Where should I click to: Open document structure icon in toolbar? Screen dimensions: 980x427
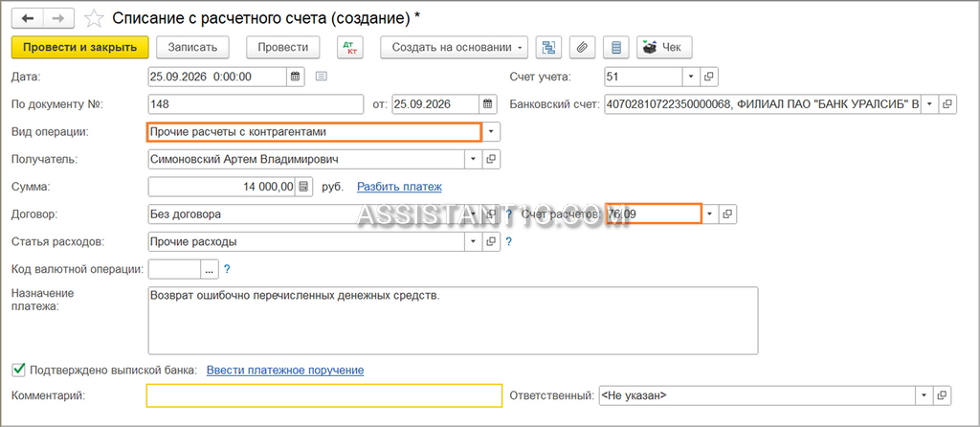pos(548,47)
